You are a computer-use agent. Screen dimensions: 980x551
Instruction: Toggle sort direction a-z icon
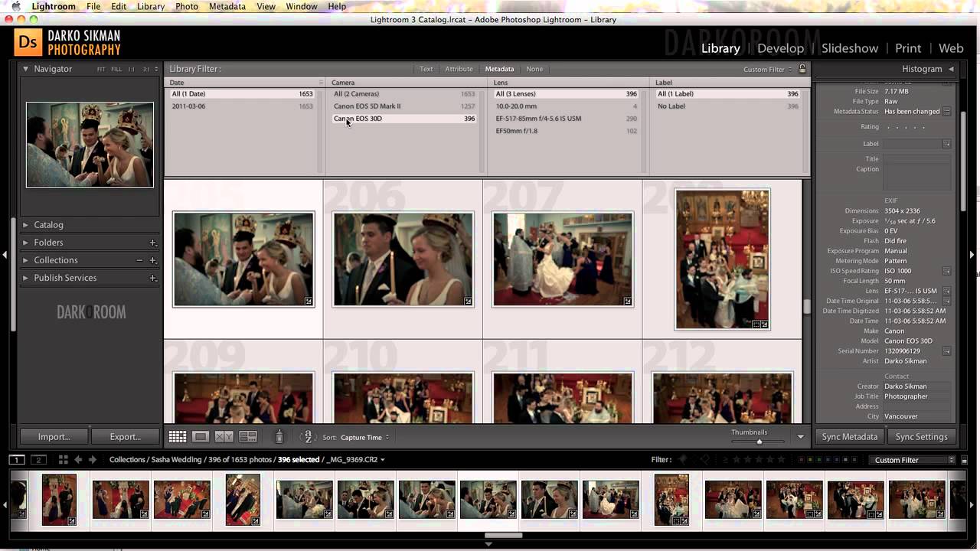click(x=307, y=437)
